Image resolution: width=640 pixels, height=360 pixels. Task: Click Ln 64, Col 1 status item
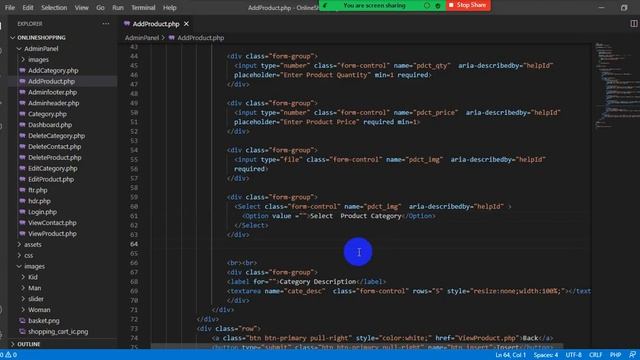coord(510,355)
